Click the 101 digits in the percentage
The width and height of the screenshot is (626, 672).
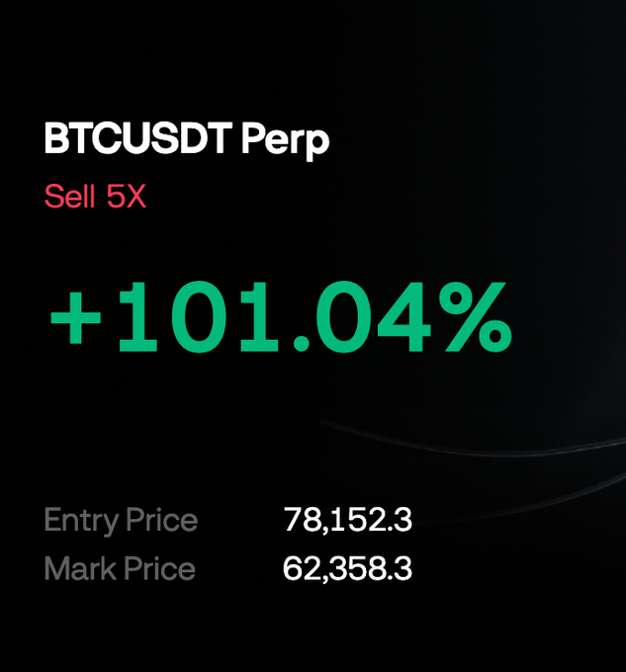coord(198,317)
